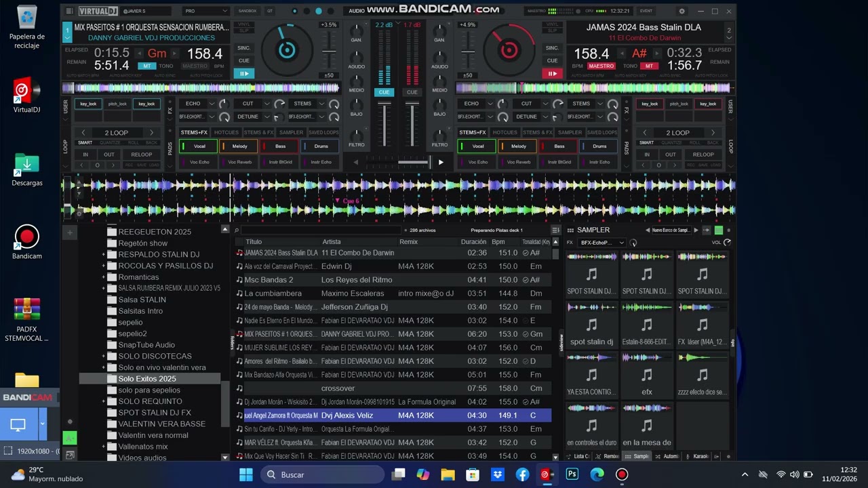868x488 pixels.
Task: Click left deck play/pause button
Action: click(243, 73)
